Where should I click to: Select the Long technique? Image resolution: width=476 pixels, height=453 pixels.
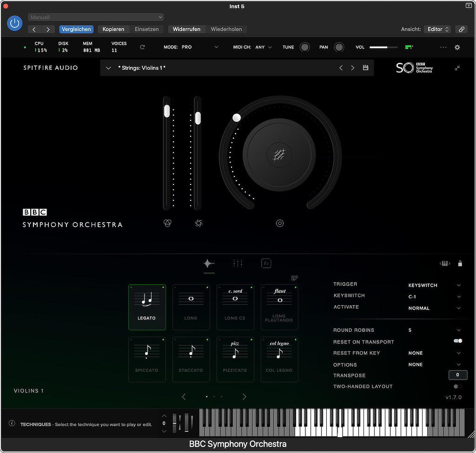pos(191,307)
